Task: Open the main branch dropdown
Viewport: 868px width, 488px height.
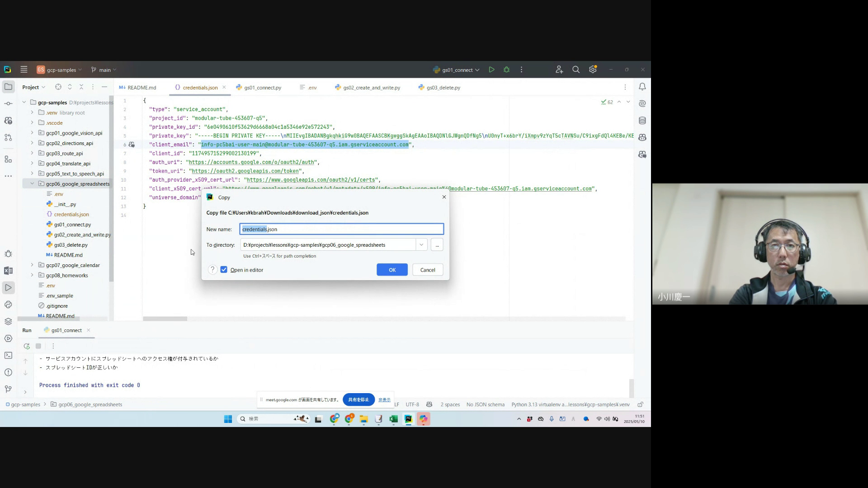Action: tap(104, 70)
